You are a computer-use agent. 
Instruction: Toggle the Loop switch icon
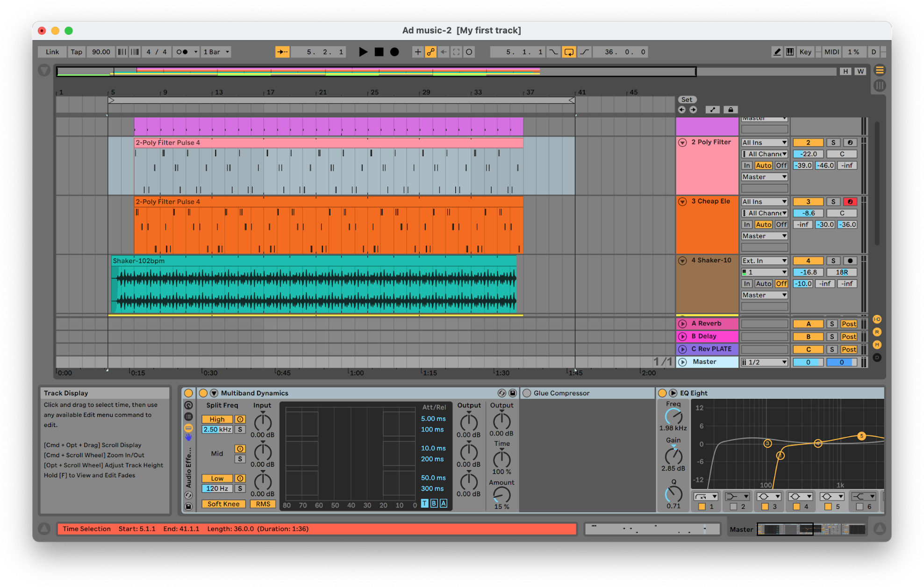point(569,52)
